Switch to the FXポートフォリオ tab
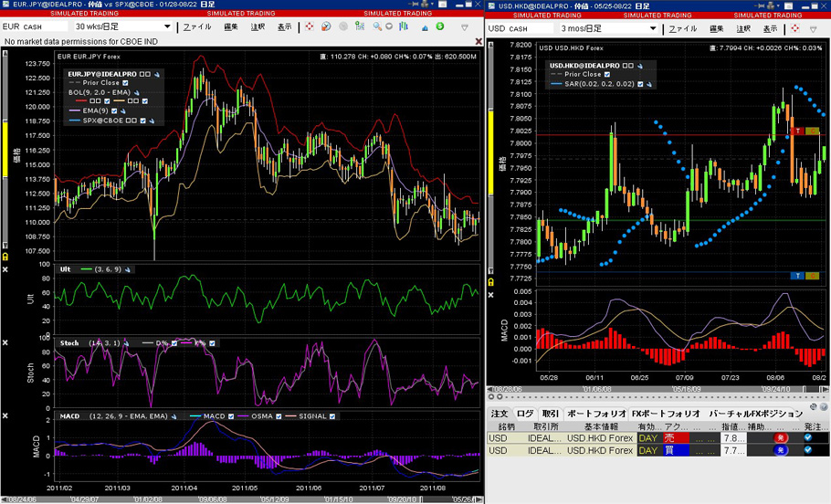831x504 pixels. point(666,414)
